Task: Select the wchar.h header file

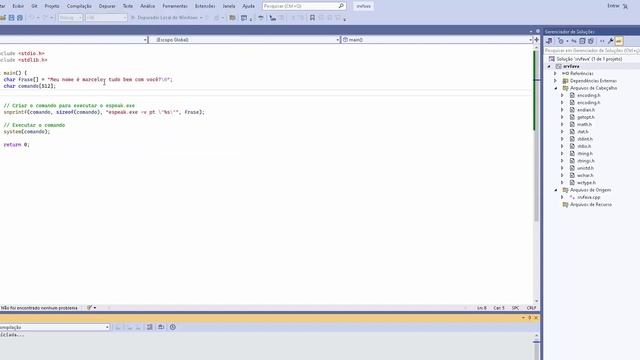Action: pos(585,176)
